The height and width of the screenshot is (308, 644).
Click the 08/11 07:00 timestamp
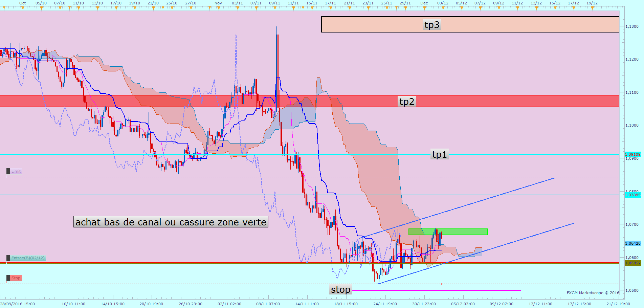268,304
